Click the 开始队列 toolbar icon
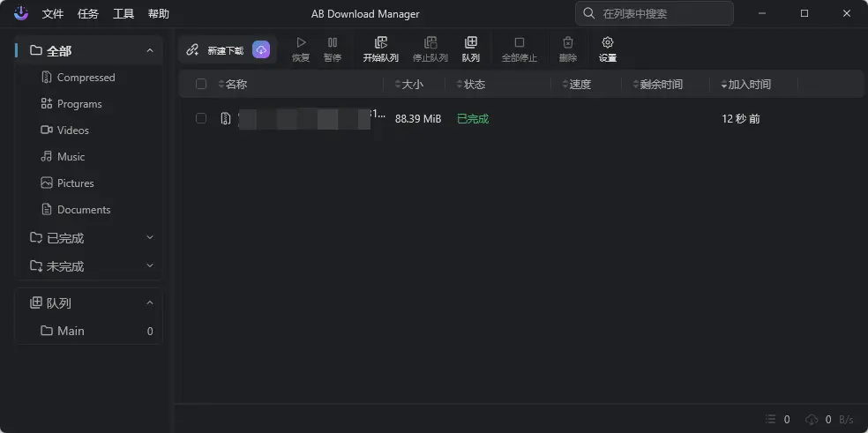 click(x=381, y=42)
